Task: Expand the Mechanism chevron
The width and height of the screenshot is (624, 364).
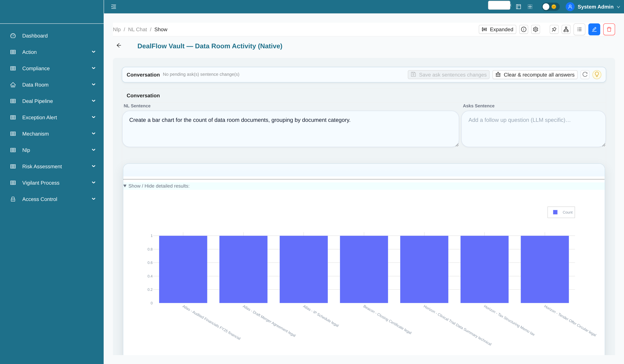Action: [94, 134]
